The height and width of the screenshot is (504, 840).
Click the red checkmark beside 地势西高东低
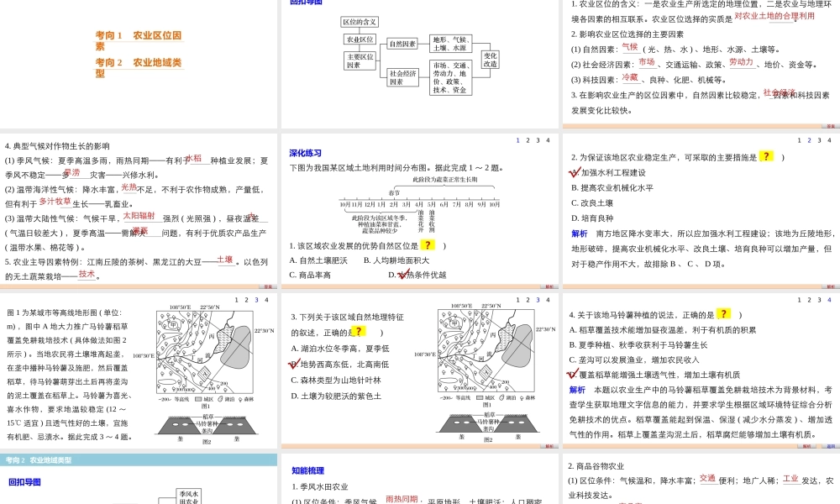click(x=294, y=365)
